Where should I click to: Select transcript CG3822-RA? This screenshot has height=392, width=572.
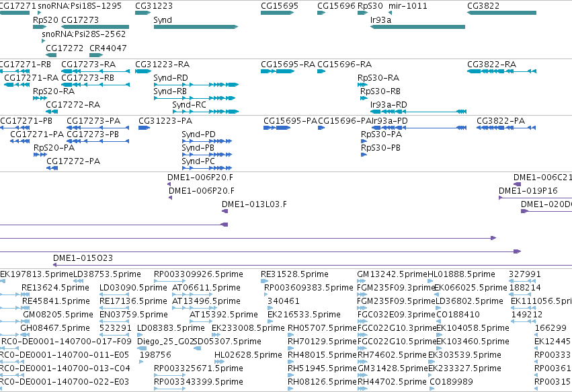(x=501, y=71)
